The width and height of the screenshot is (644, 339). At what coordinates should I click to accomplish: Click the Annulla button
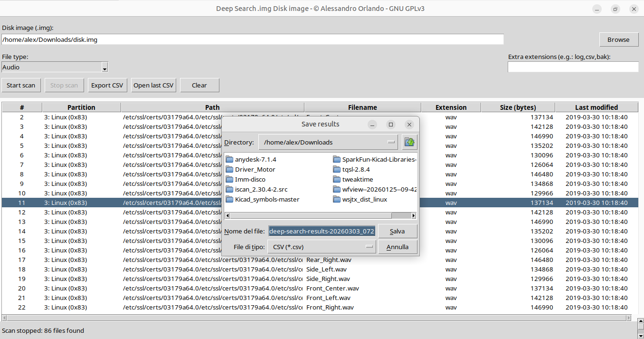tap(398, 247)
